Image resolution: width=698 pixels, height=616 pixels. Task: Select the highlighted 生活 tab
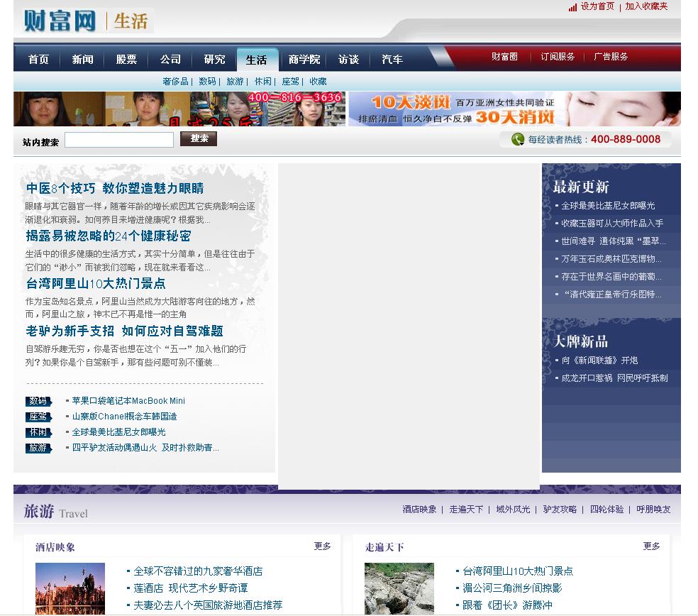coord(257,60)
